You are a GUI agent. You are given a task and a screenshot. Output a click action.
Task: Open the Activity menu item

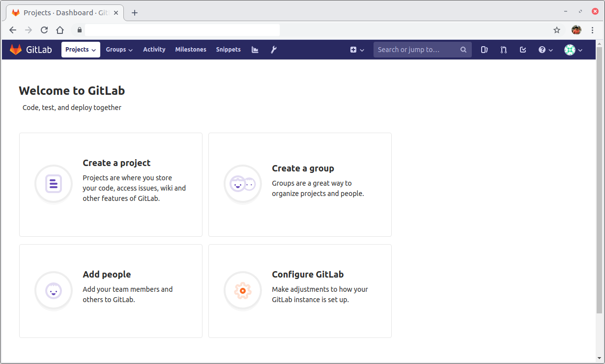tap(154, 50)
